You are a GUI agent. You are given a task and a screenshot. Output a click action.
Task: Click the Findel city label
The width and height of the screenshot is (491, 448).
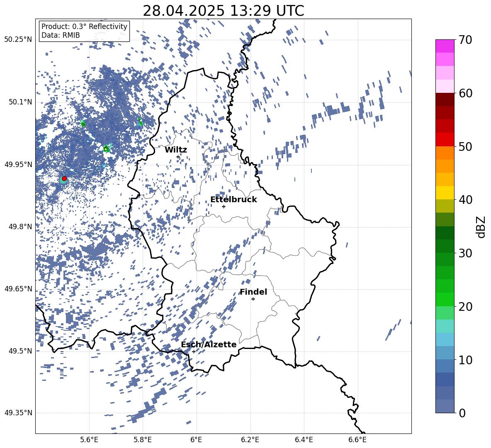click(x=253, y=292)
